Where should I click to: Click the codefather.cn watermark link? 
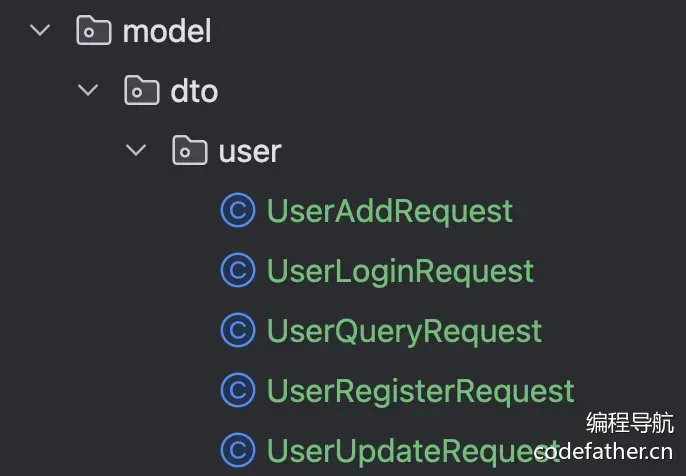click(603, 452)
